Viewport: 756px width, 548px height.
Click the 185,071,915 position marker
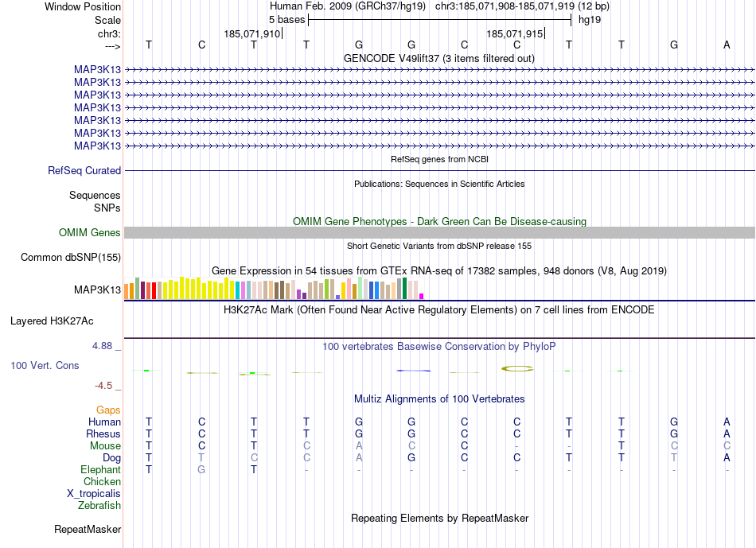pos(516,33)
